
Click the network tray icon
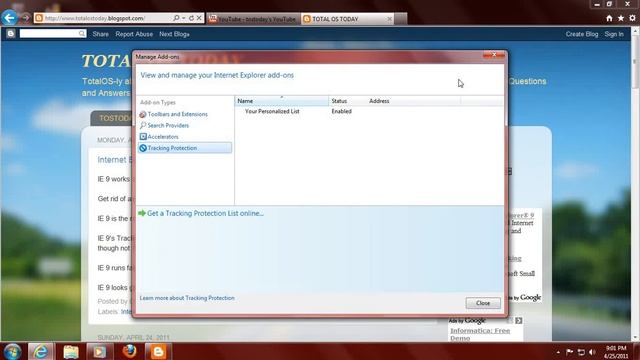point(581,352)
